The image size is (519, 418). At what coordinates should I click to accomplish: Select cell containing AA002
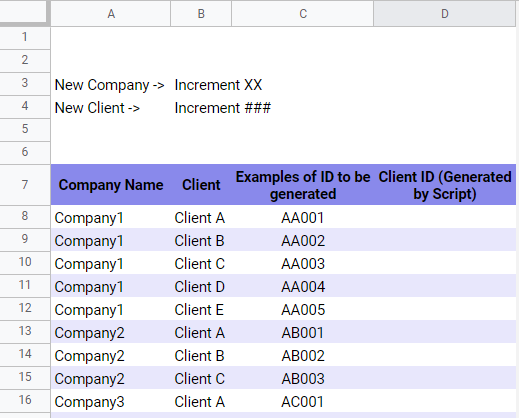coord(303,240)
